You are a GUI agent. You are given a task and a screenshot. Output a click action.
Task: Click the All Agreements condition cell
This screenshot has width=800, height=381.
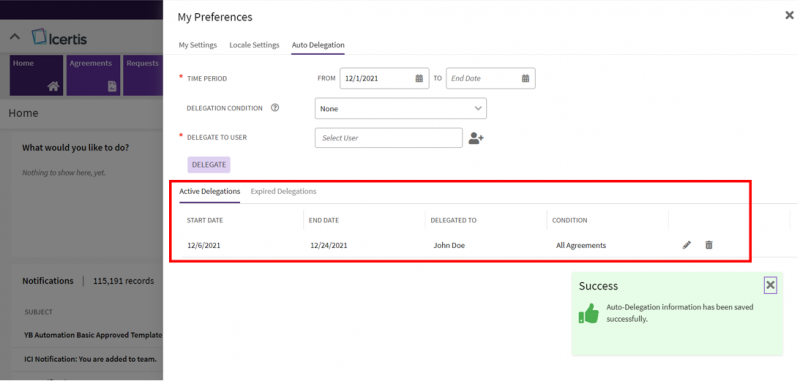(x=581, y=245)
